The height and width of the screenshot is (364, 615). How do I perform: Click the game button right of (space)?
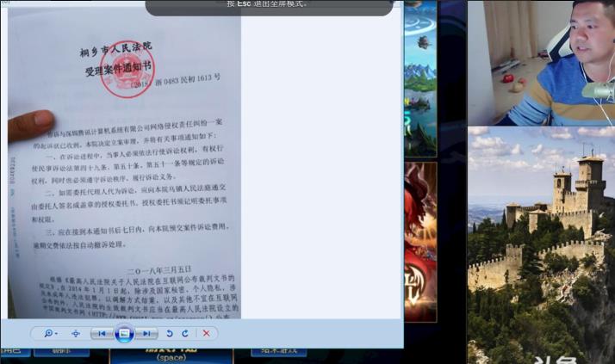click(278, 351)
